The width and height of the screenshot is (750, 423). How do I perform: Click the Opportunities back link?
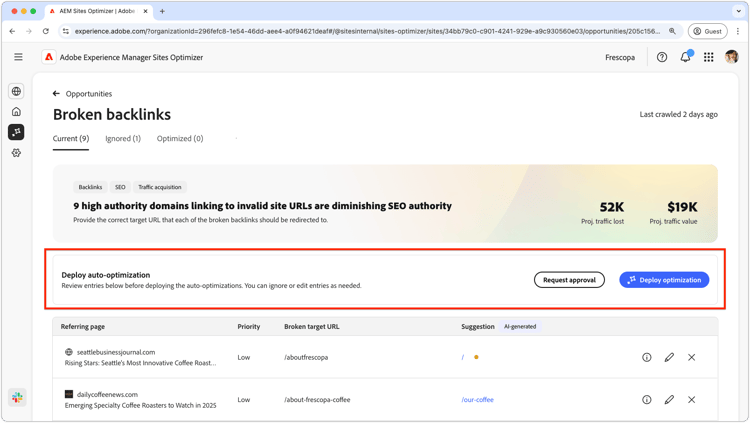pos(89,94)
